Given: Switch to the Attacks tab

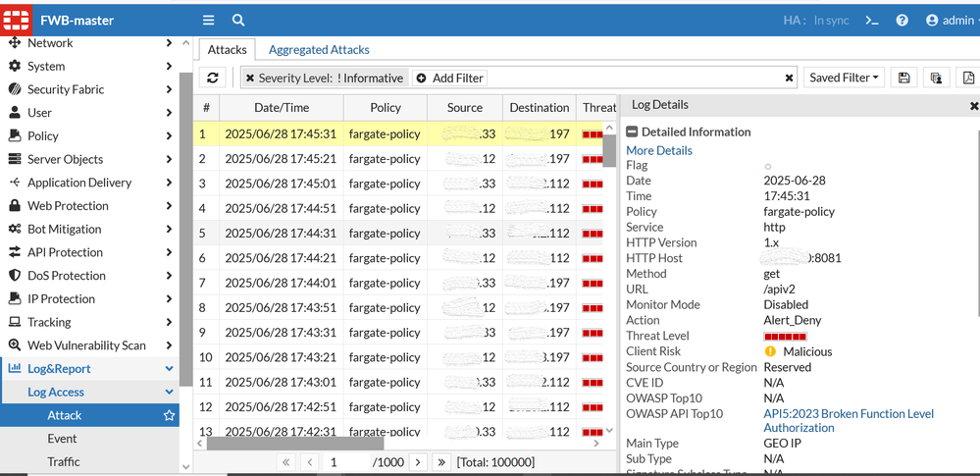Looking at the screenshot, I should 228,49.
